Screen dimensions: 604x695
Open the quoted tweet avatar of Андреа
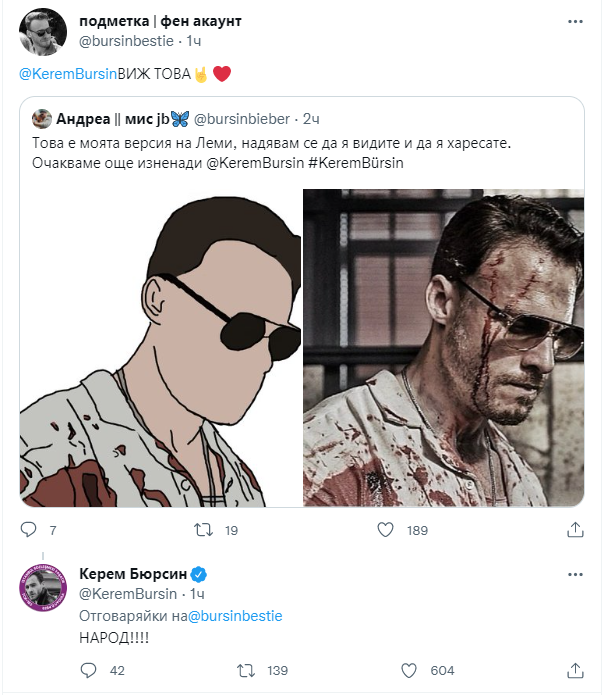pos(42,118)
